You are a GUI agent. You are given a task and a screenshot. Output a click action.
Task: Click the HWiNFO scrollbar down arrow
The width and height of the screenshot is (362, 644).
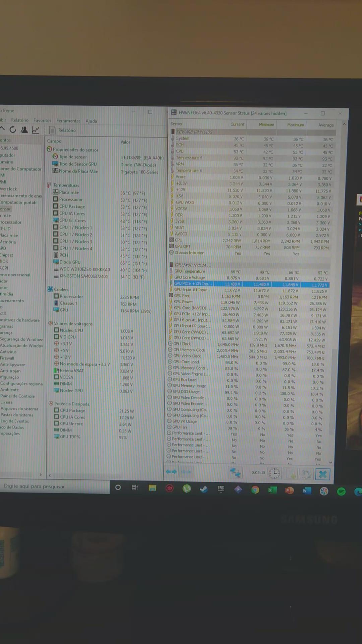[x=331, y=462]
